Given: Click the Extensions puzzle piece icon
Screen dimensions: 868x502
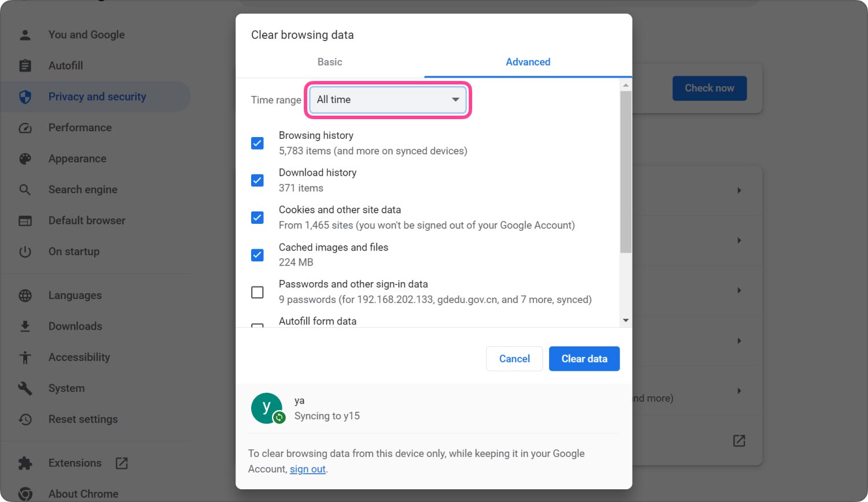Looking at the screenshot, I should click(x=25, y=463).
